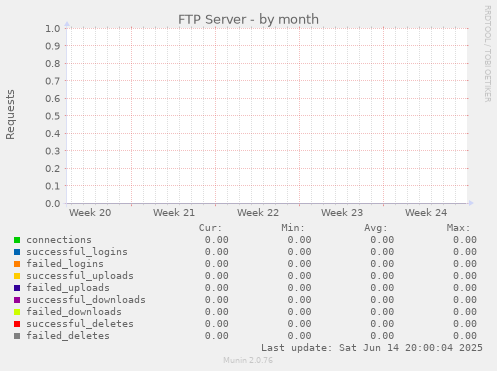Click the red successful_deletes legend swatch

point(17,324)
